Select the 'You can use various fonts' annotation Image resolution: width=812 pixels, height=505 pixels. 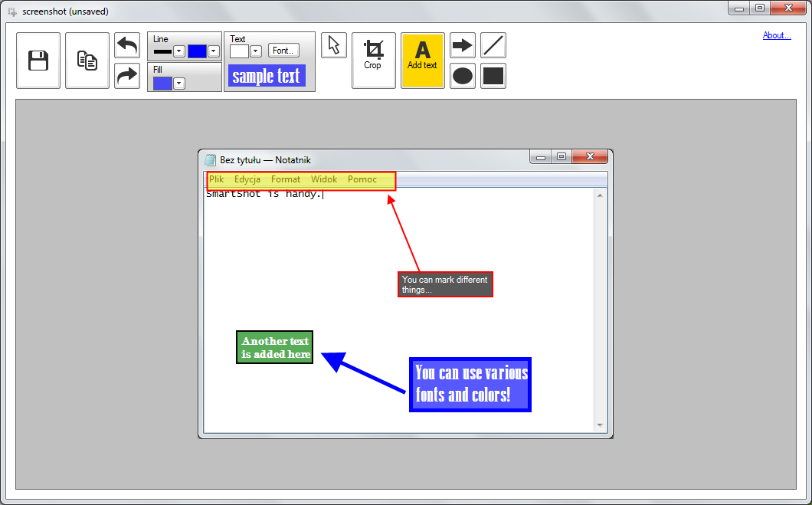click(x=470, y=385)
